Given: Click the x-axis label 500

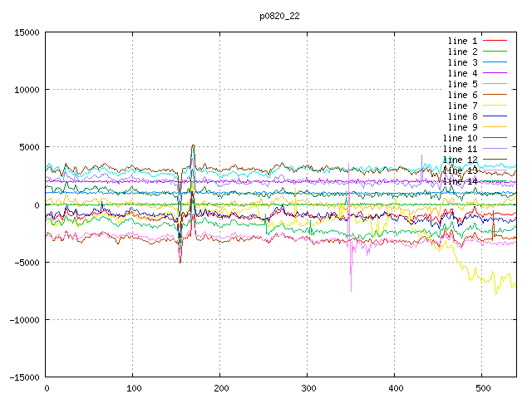Looking at the screenshot, I should coord(483,388).
